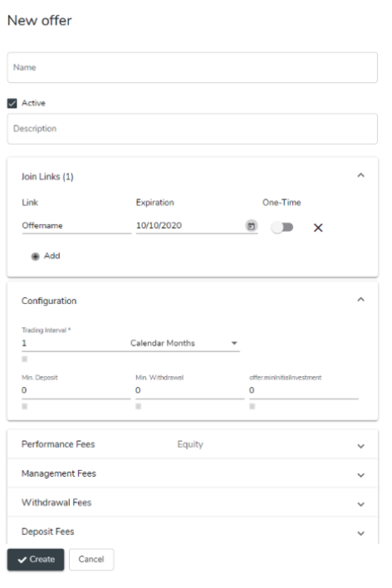Click into the Description field
The width and height of the screenshot is (392, 588).
pos(192,129)
